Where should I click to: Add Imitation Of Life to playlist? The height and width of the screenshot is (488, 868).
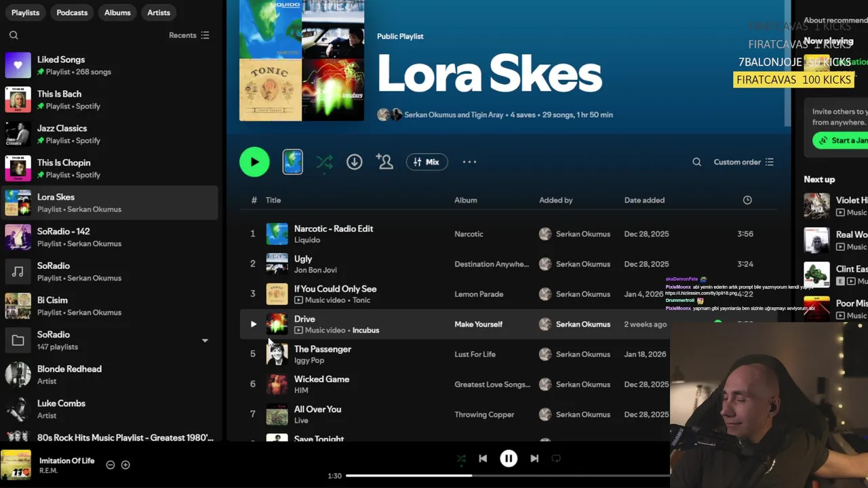tap(125, 465)
